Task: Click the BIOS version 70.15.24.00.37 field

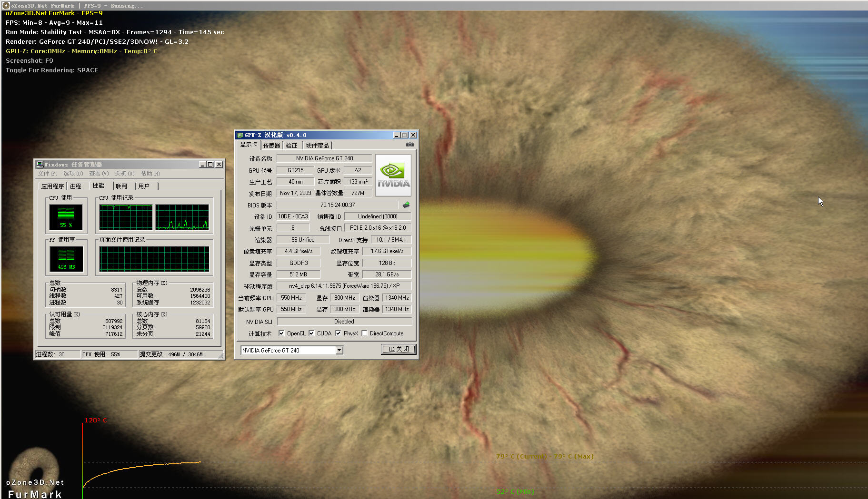Action: point(338,205)
